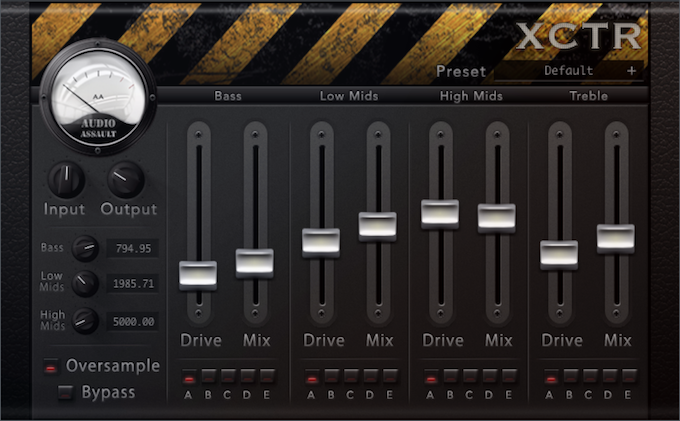Toggle the Oversample LED button
The width and height of the screenshot is (680, 421).
[x=51, y=367]
